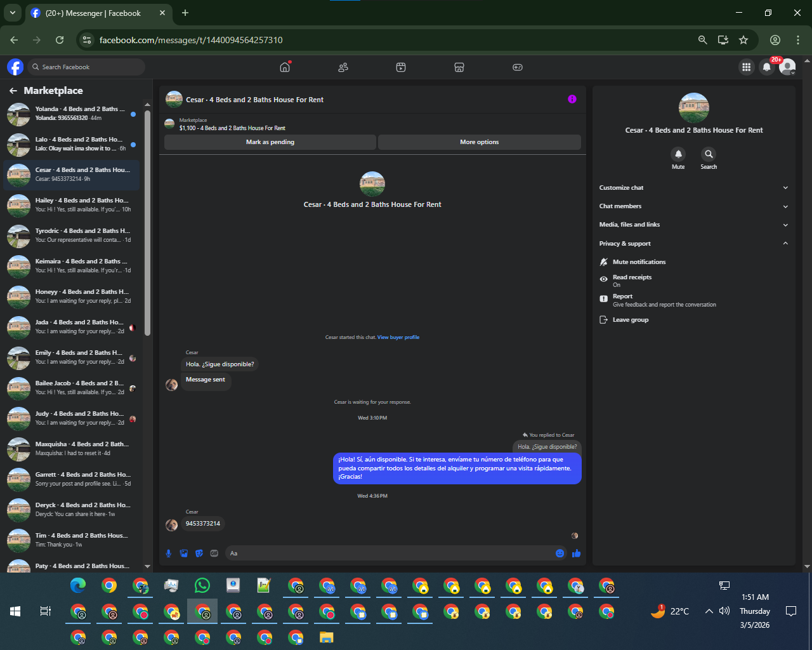Click the browser address bar URL

tap(191, 40)
